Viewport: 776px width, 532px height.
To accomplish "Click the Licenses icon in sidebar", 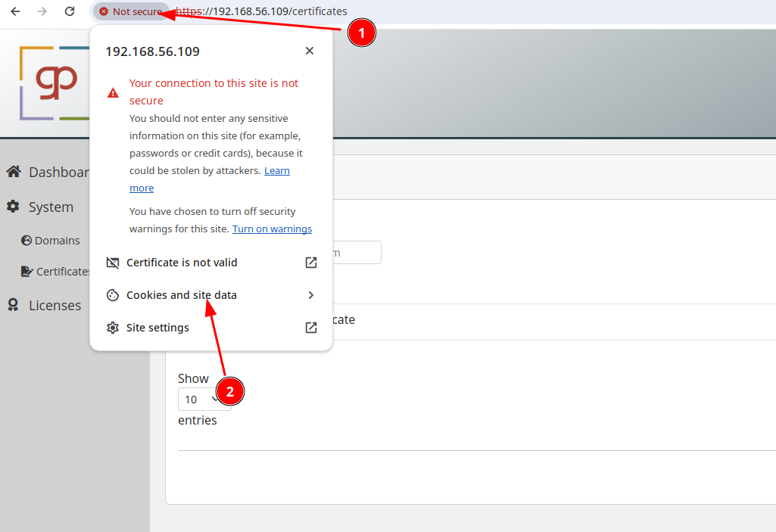I will point(12,304).
